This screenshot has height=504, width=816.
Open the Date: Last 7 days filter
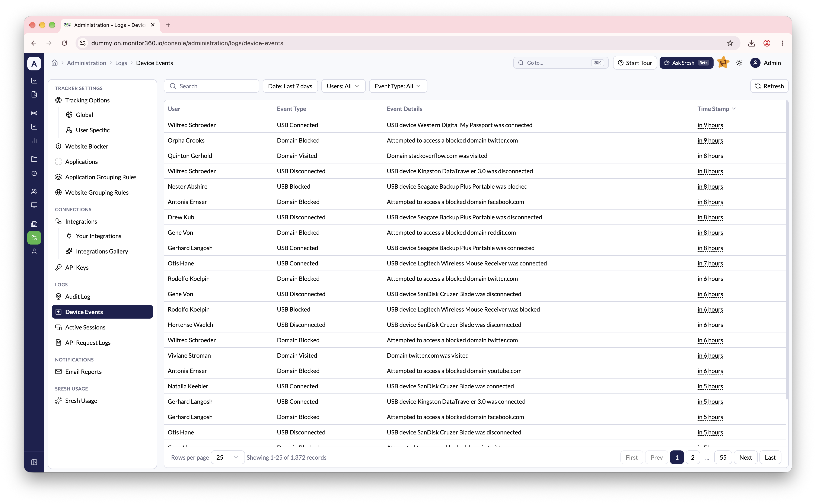coord(290,86)
